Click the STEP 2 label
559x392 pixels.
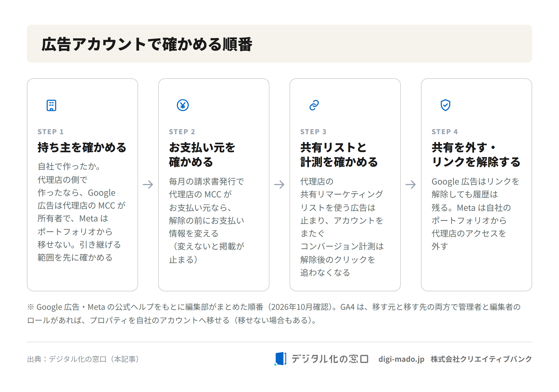click(182, 132)
